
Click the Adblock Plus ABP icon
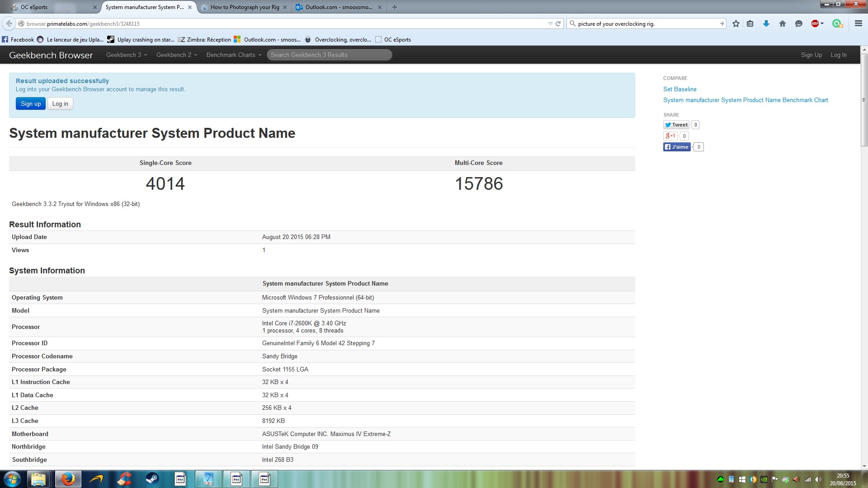(x=815, y=23)
